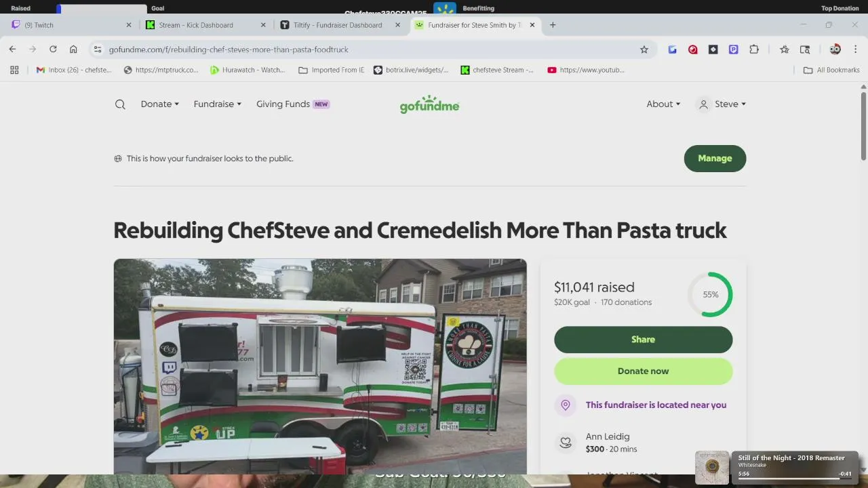Open the apps grid in bookmarks bar

14,70
